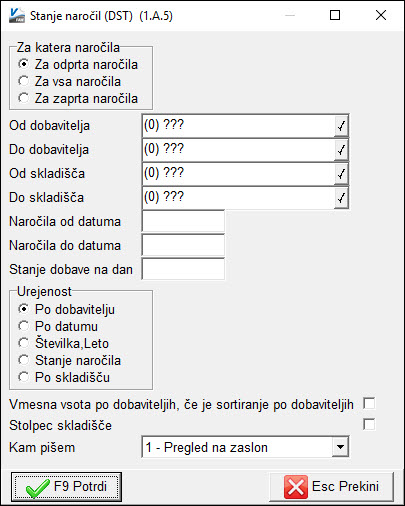
Task: Tick the Stolpec skladišče checkbox
Action: (369, 425)
